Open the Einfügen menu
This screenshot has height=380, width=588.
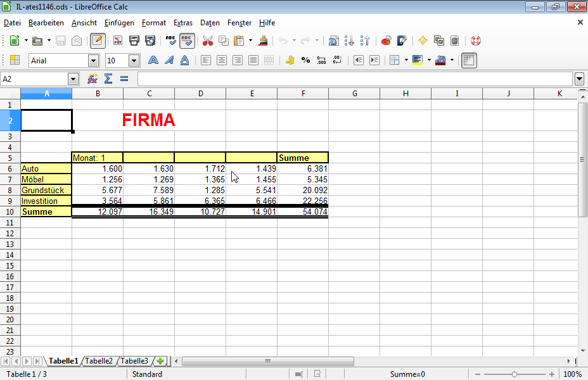point(119,23)
